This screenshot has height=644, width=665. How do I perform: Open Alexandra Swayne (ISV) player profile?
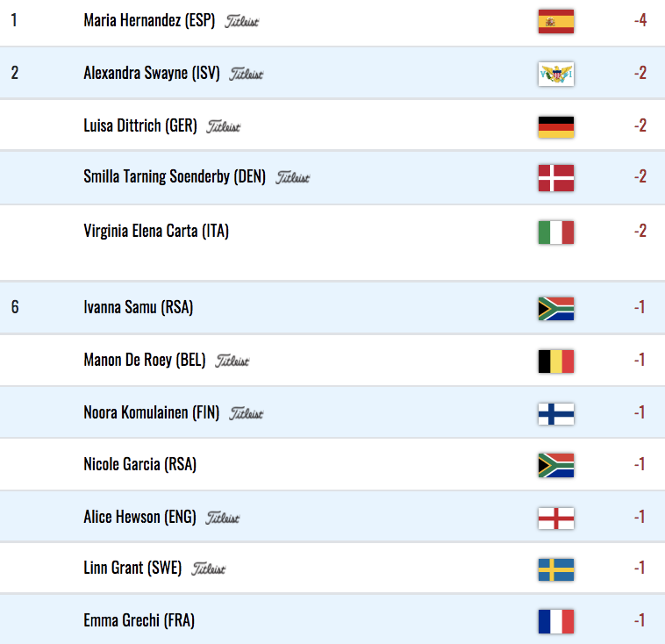click(x=152, y=73)
